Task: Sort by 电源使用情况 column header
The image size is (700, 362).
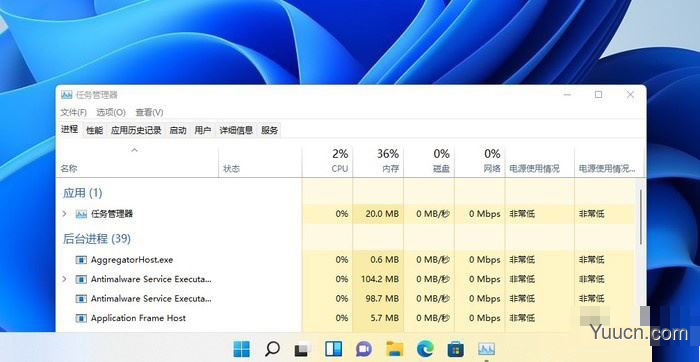Action: pos(540,161)
